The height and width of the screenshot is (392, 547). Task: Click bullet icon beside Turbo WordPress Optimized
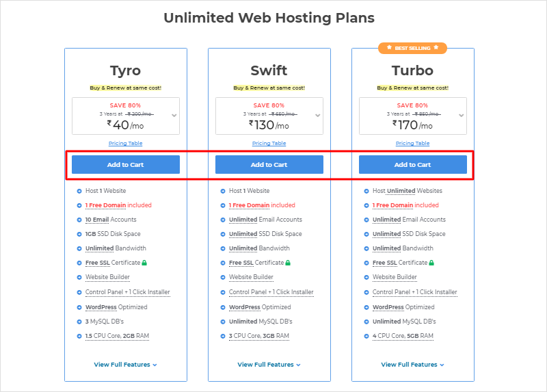(x=366, y=307)
